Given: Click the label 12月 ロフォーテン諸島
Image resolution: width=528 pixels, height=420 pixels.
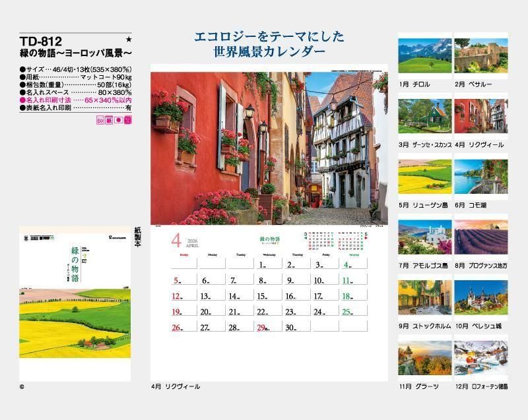Looking at the screenshot, I should (482, 387).
